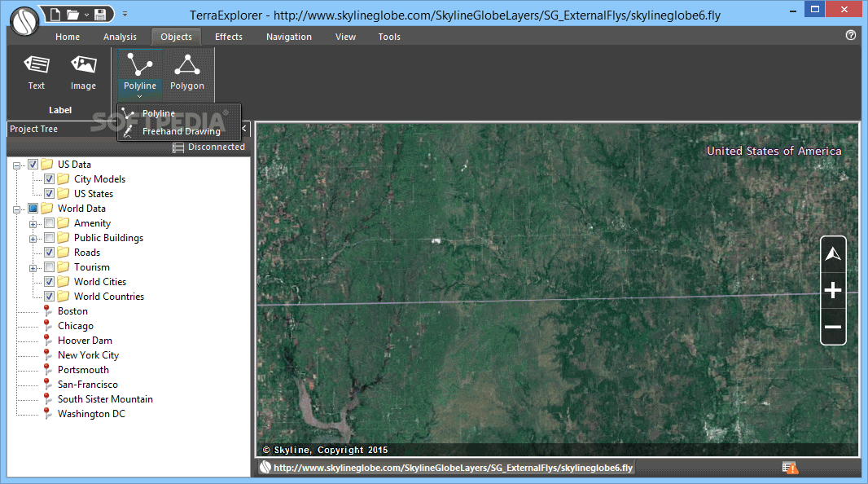Viewport: 868px width, 484px height.
Task: Select the City Models folder icon
Action: (x=64, y=179)
